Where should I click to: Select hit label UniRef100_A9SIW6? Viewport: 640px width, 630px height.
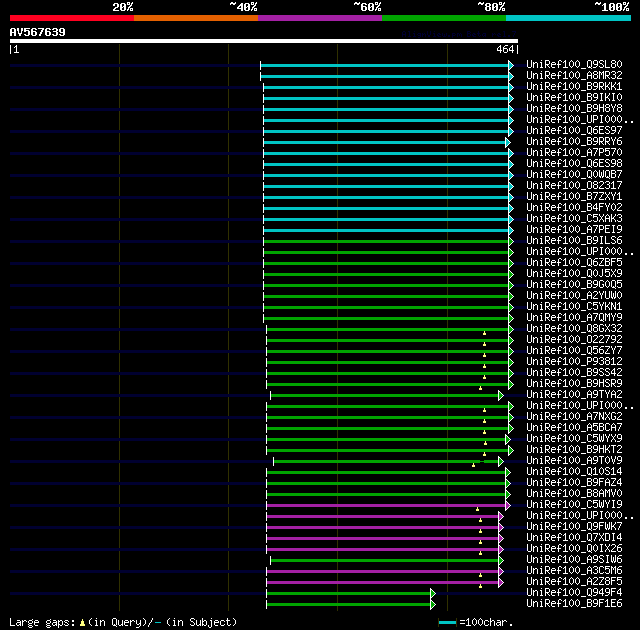pyautogui.click(x=574, y=560)
